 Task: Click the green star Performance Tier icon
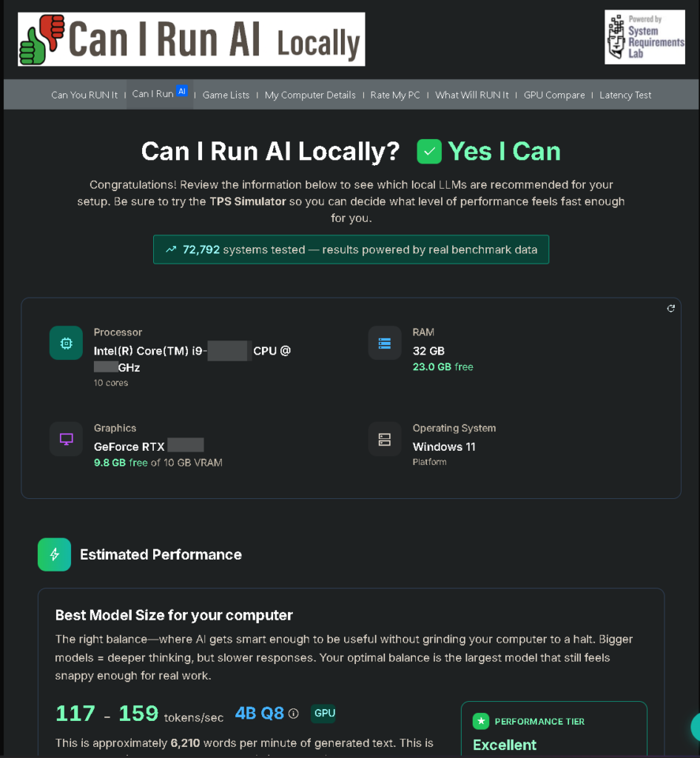[x=481, y=721]
